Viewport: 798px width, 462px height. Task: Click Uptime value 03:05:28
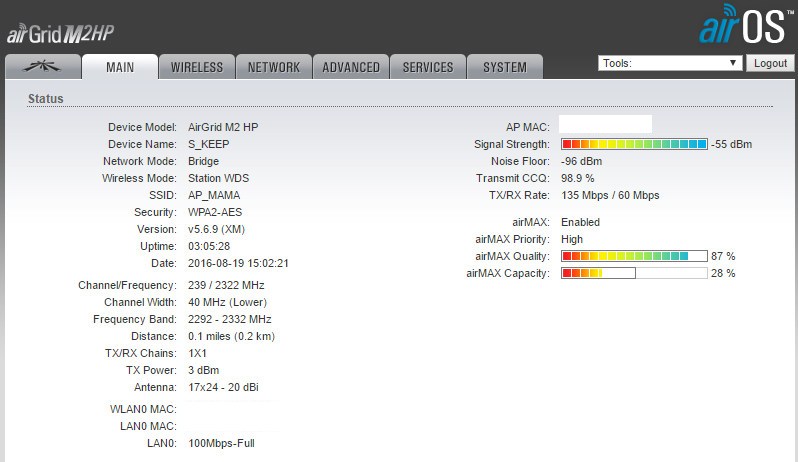209,246
